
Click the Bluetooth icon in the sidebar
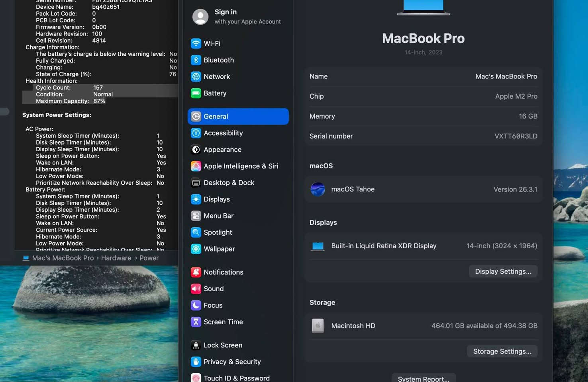pyautogui.click(x=196, y=60)
